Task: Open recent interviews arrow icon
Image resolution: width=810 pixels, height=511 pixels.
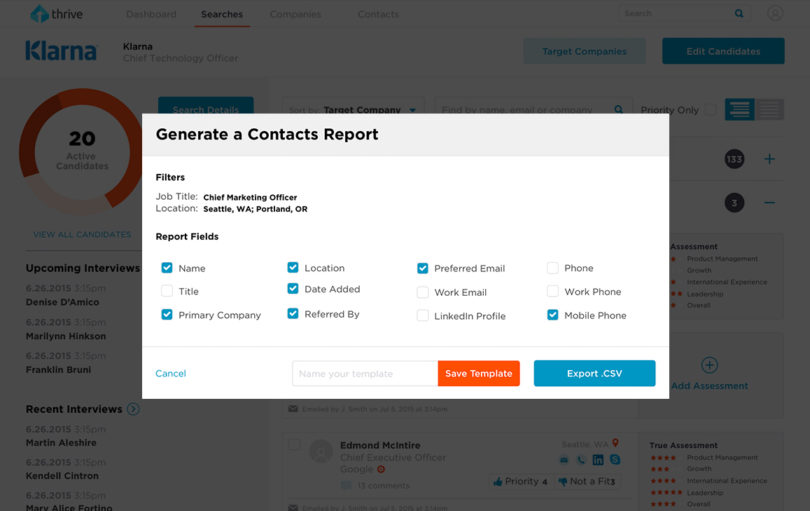Action: click(133, 409)
